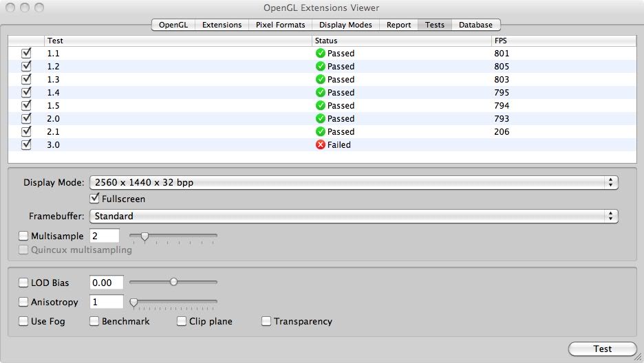The image size is (644, 363).
Task: Click the window resize grip corner
Action: (638, 357)
